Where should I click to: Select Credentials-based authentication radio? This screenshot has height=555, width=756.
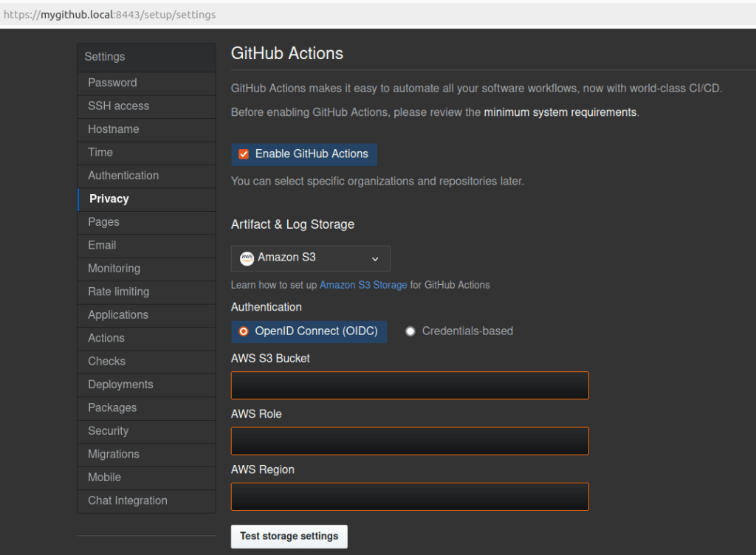[410, 331]
